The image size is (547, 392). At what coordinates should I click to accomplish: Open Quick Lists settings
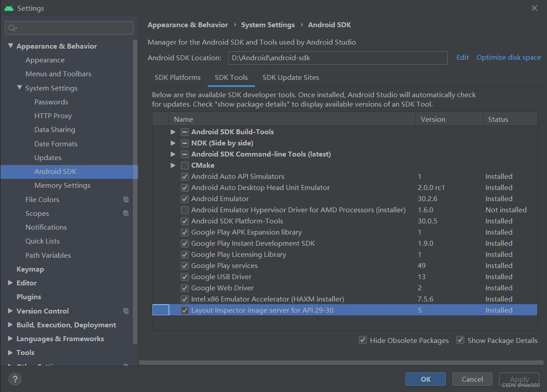42,241
